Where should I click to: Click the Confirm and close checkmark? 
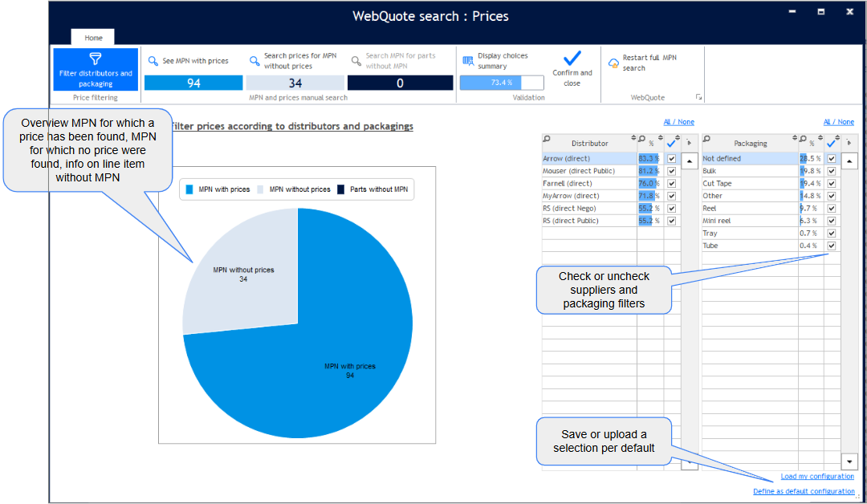pos(572,58)
